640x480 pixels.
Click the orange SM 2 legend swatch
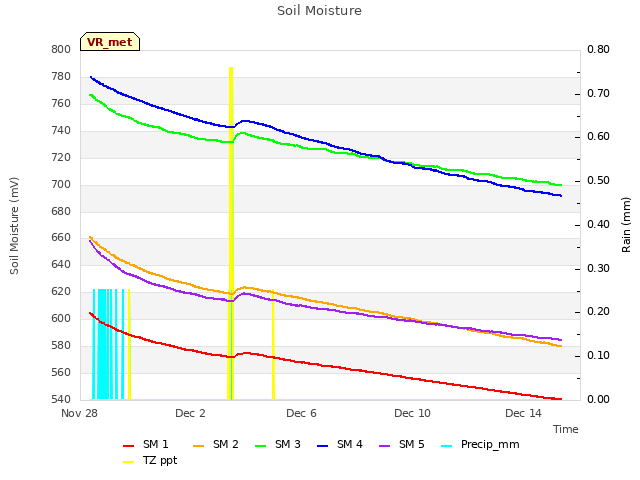click(198, 446)
